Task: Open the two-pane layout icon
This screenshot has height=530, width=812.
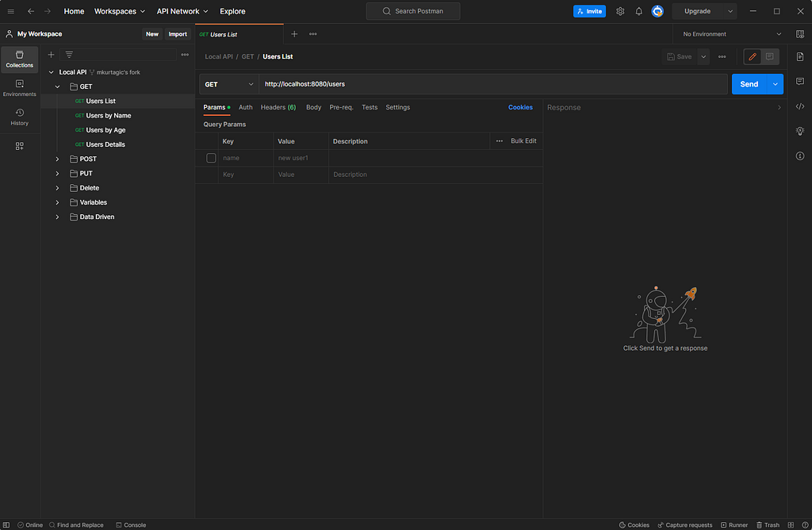Action: [x=791, y=524]
